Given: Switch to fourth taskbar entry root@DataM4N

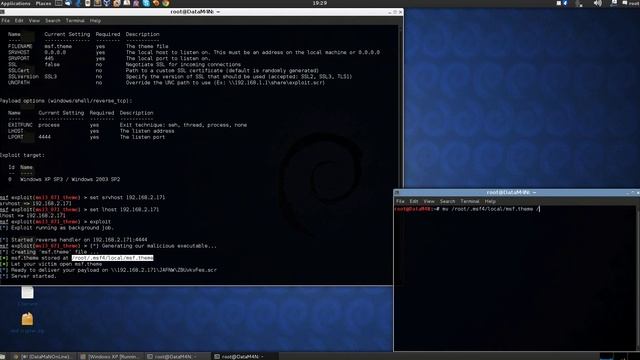Looking at the screenshot, I should (244, 357).
